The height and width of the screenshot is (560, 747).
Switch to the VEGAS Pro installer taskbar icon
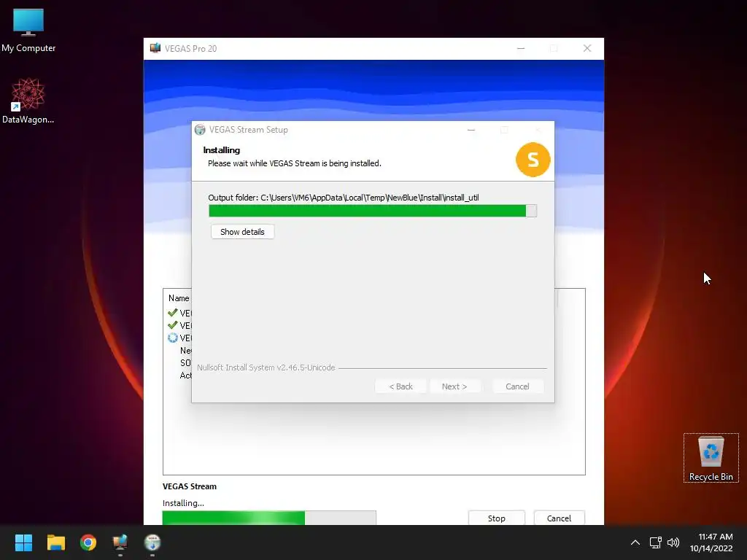pos(120,542)
